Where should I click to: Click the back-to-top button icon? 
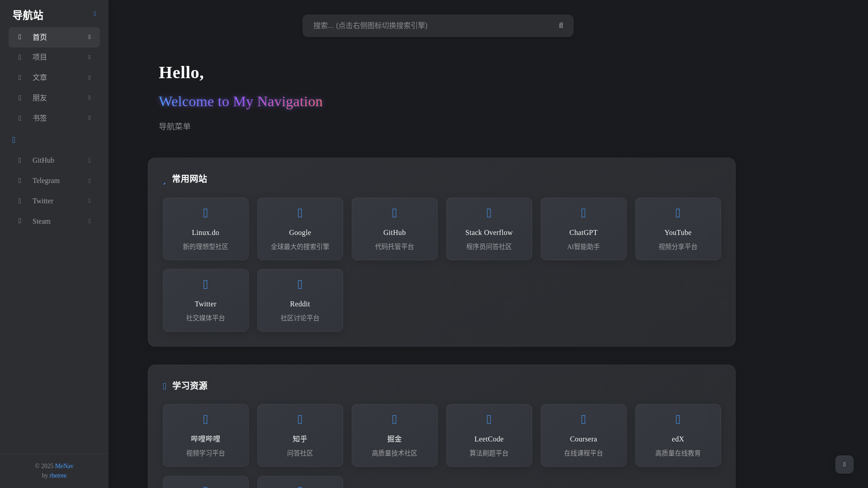[844, 465]
